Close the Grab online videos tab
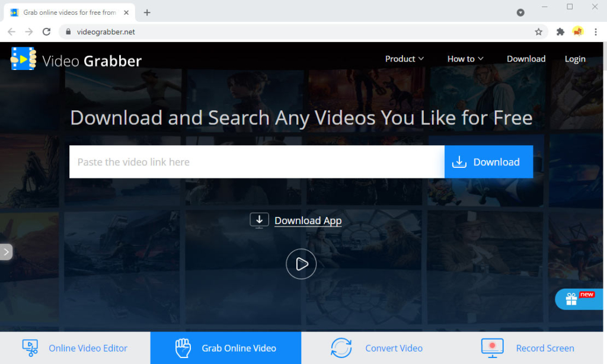The height and width of the screenshot is (364, 607). click(x=126, y=12)
